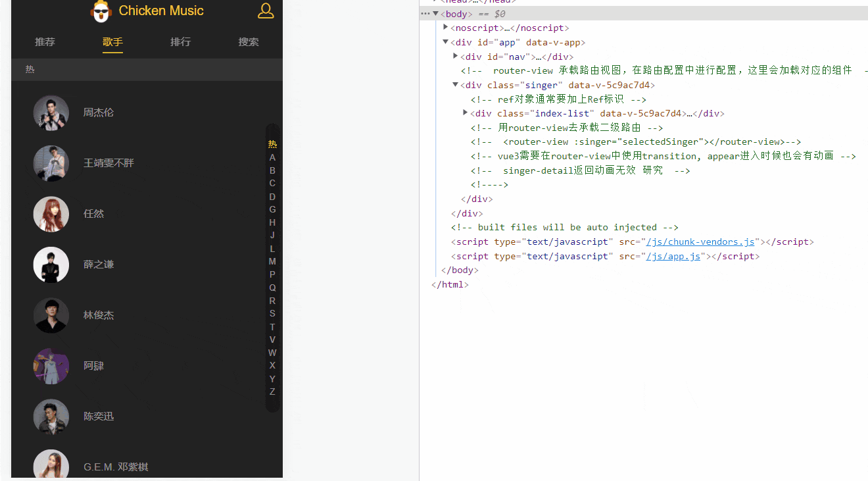The width and height of the screenshot is (868, 481).
Task: Choose singer name 任然
Action: coord(93,213)
